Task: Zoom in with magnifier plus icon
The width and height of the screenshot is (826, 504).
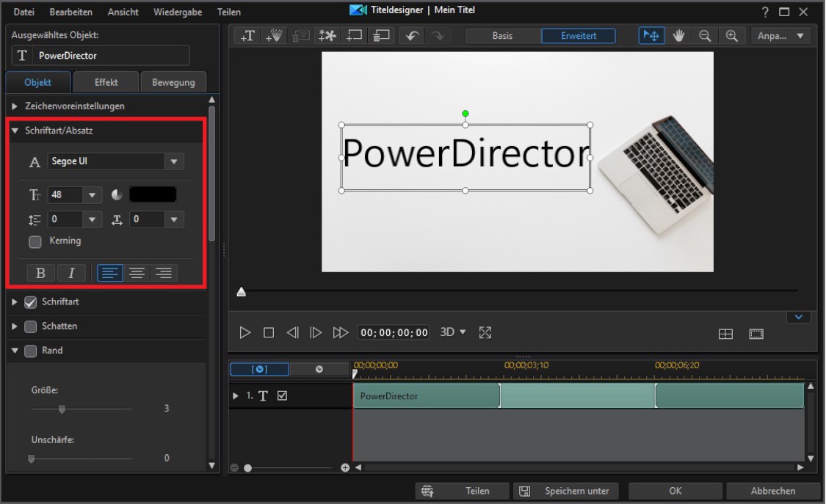Action: [732, 36]
